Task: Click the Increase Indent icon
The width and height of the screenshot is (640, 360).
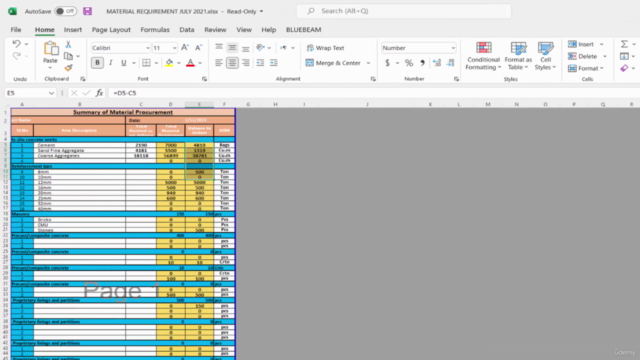Action: click(273, 63)
